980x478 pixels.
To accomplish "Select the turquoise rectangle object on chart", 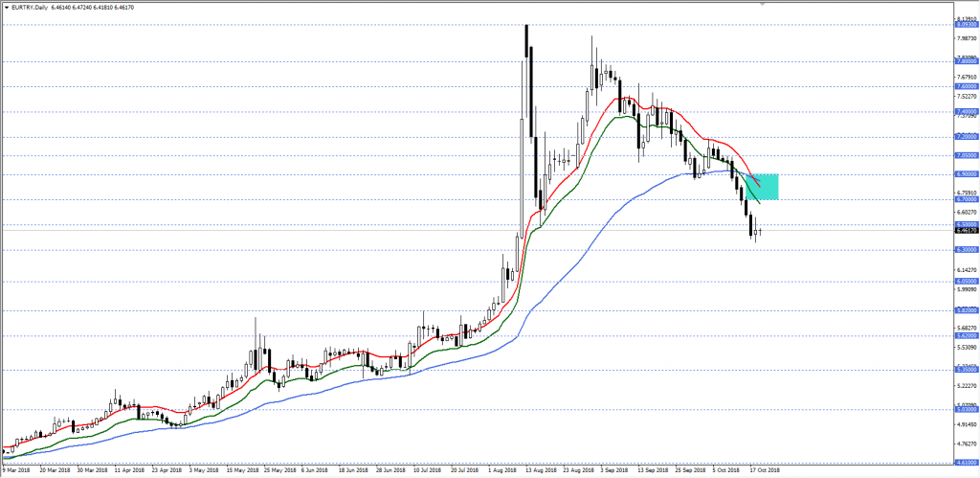I will (763, 187).
